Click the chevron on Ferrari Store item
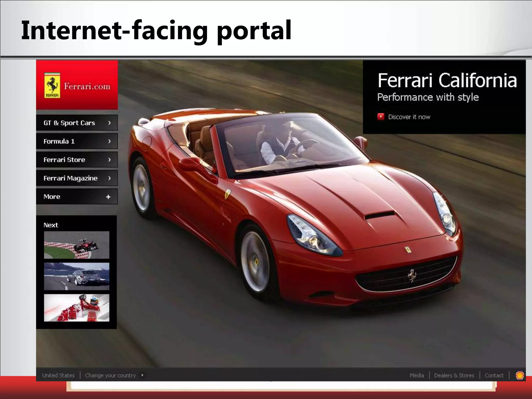Image resolution: width=532 pixels, height=399 pixels. (x=109, y=159)
